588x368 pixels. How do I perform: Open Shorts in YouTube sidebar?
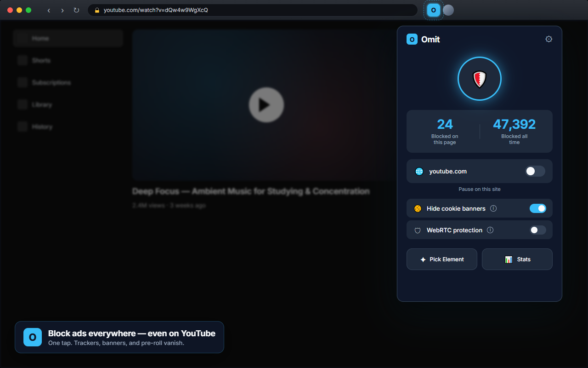(x=68, y=61)
